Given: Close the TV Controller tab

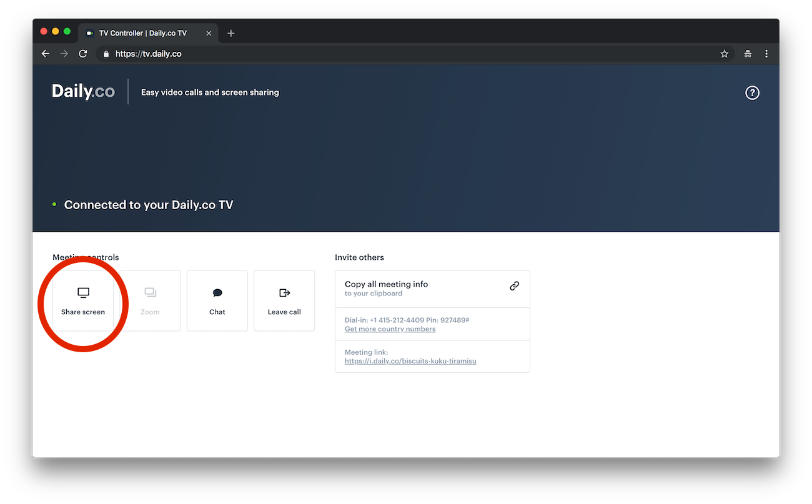Looking at the screenshot, I should coord(209,33).
